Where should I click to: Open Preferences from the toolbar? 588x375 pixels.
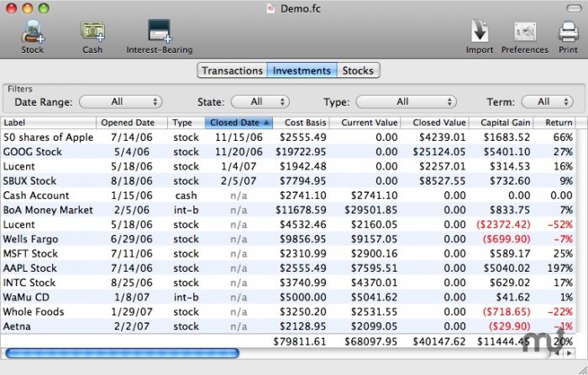coord(525,37)
